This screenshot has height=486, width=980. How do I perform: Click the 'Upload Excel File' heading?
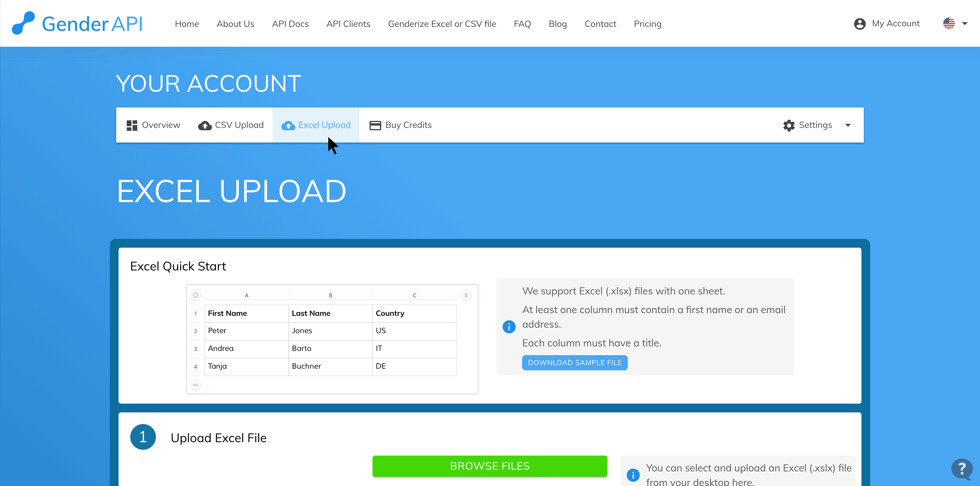coord(219,438)
